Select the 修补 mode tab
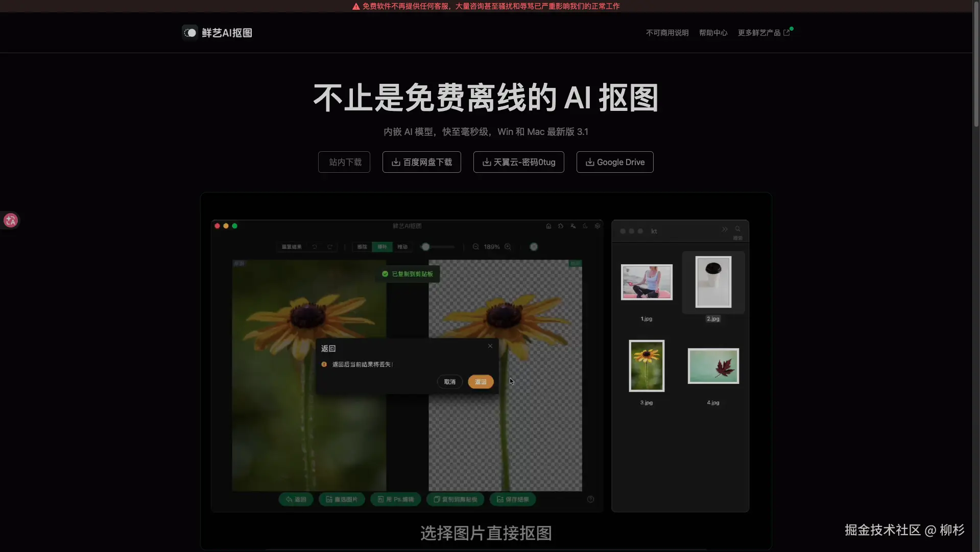Screen dimensions: 980x552 [382, 247]
